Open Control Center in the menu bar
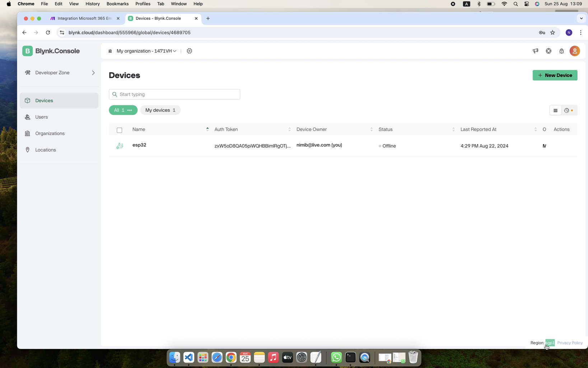This screenshot has height=368, width=588. [x=527, y=4]
